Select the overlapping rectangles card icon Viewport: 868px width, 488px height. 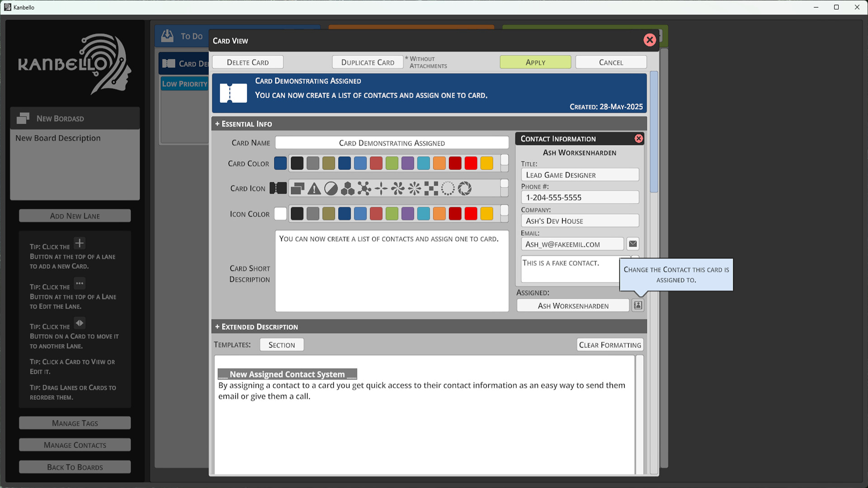(x=297, y=188)
